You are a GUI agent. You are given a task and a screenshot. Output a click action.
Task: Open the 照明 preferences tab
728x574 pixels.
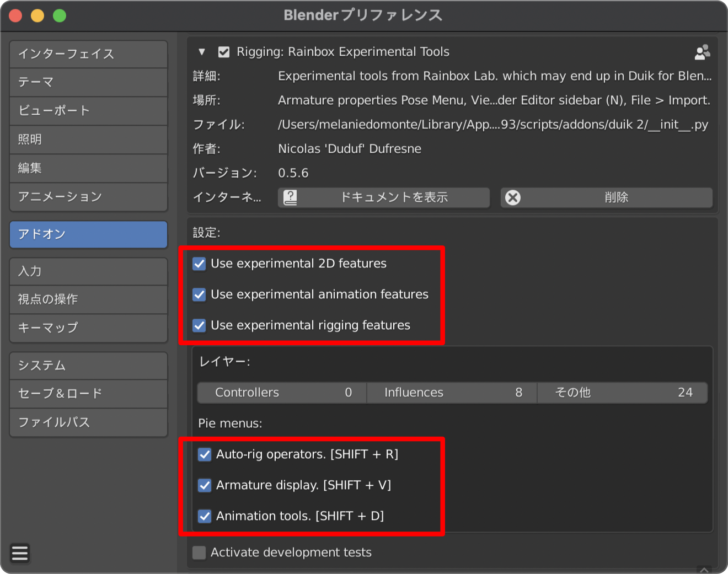click(x=88, y=140)
